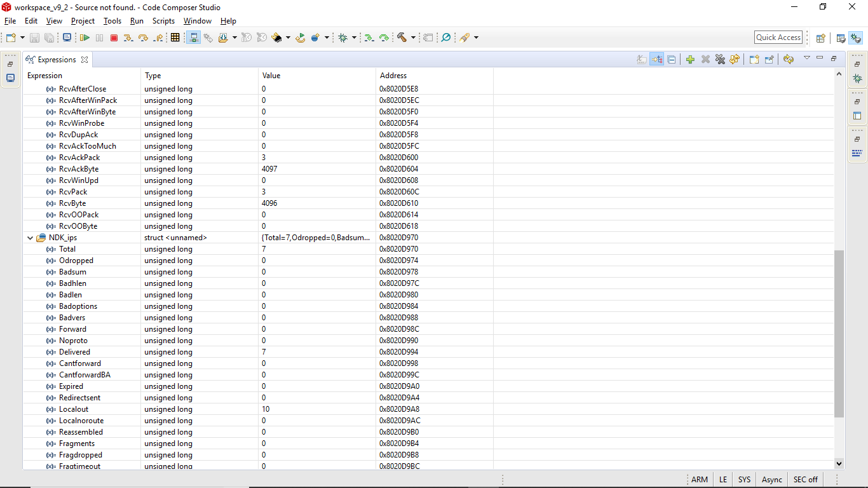This screenshot has height=488, width=868.
Task: Click the Assembly Step Over green icon
Action: [x=384, y=38]
